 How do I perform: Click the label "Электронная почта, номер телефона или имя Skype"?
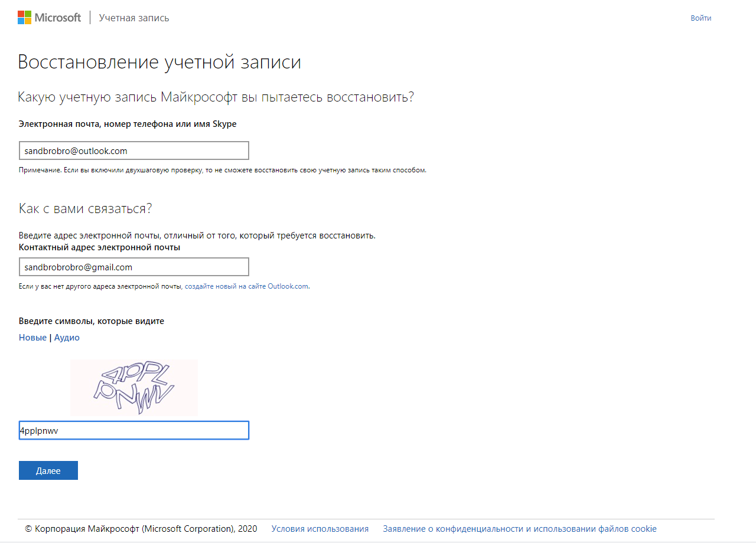128,124
